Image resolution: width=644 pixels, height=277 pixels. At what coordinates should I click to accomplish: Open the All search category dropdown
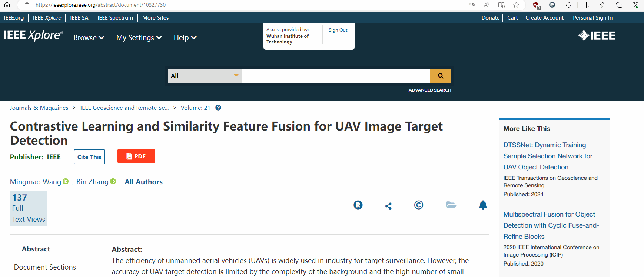pos(205,76)
